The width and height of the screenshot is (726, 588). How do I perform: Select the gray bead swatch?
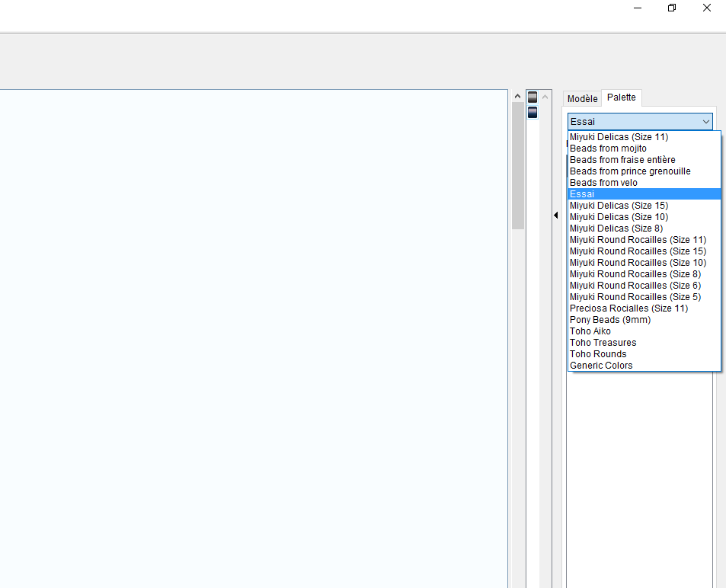click(533, 97)
